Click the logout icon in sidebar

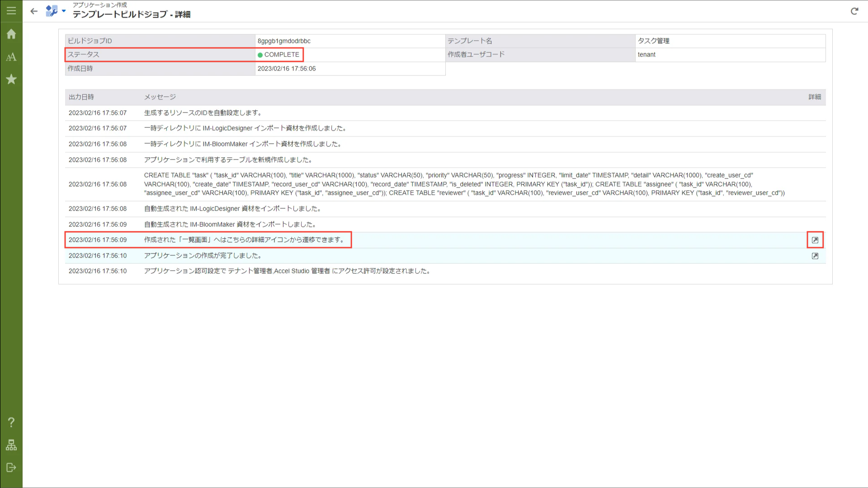[x=11, y=468]
